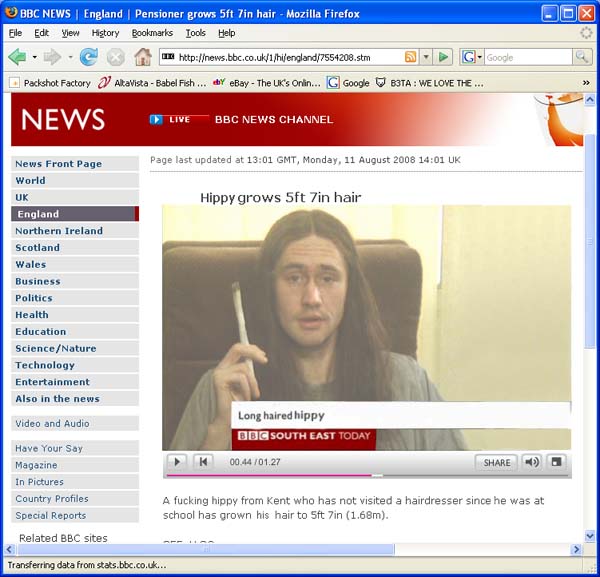Click the RSS feed icon in address bar
The width and height of the screenshot is (600, 577).
click(x=410, y=57)
